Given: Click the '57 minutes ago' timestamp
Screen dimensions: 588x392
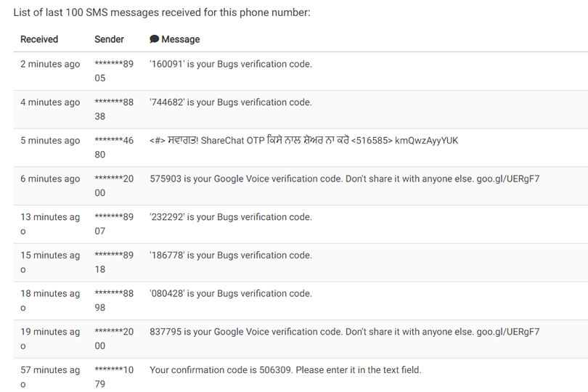Looking at the screenshot, I should (x=50, y=377).
